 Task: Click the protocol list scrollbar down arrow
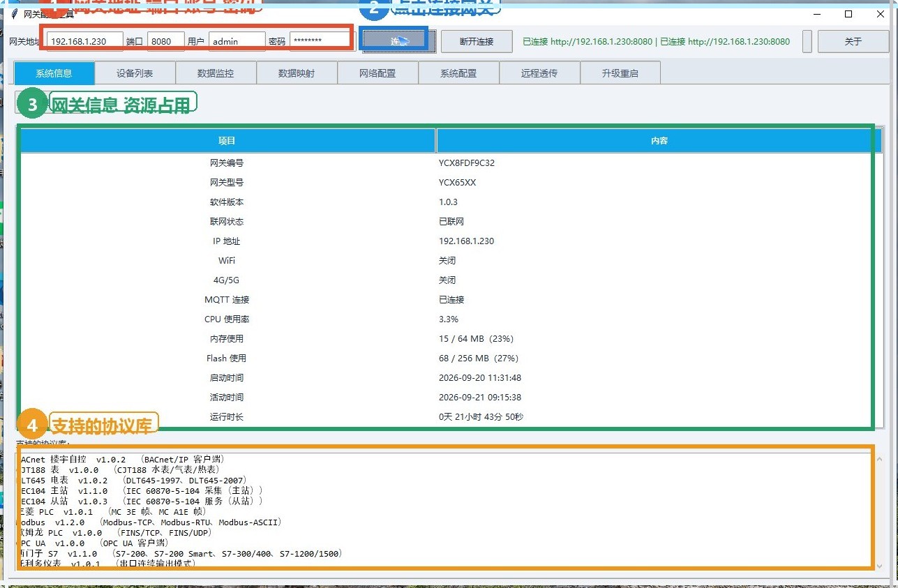click(878, 566)
